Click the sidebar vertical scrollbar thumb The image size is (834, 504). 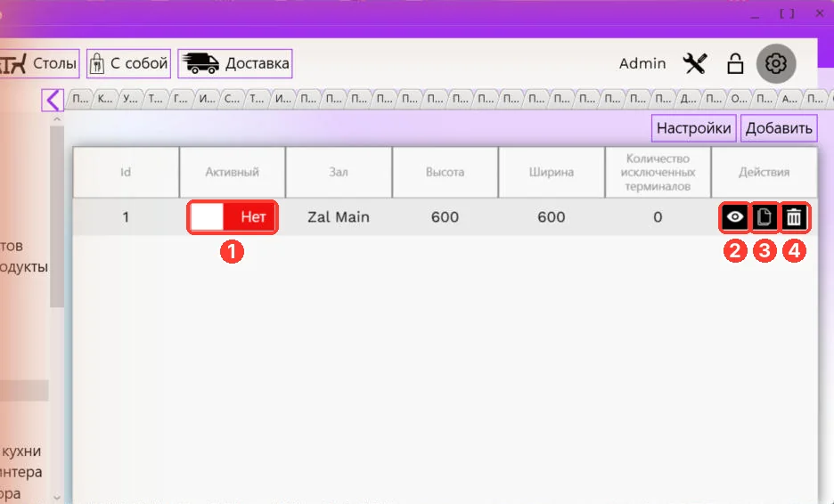coord(57,216)
